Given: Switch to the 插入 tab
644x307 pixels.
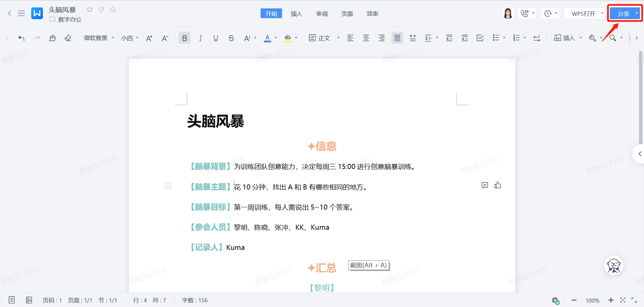Looking at the screenshot, I should (297, 13).
